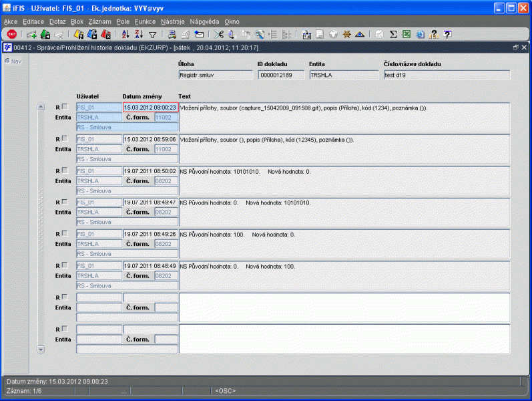Click the ship wheel icon
532x401 pixels.
click(x=346, y=34)
